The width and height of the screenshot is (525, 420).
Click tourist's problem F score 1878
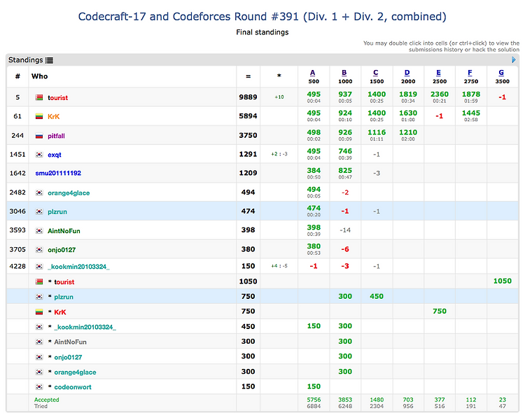(471, 94)
